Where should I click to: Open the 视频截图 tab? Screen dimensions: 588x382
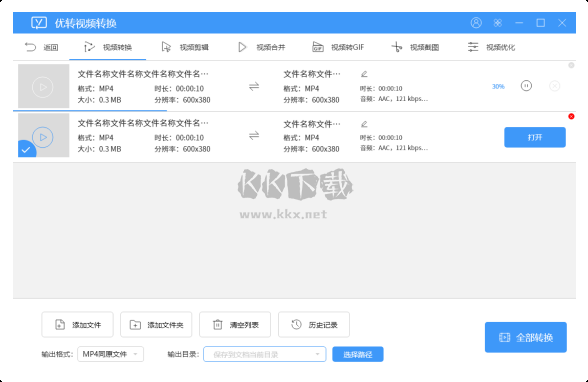click(x=415, y=47)
